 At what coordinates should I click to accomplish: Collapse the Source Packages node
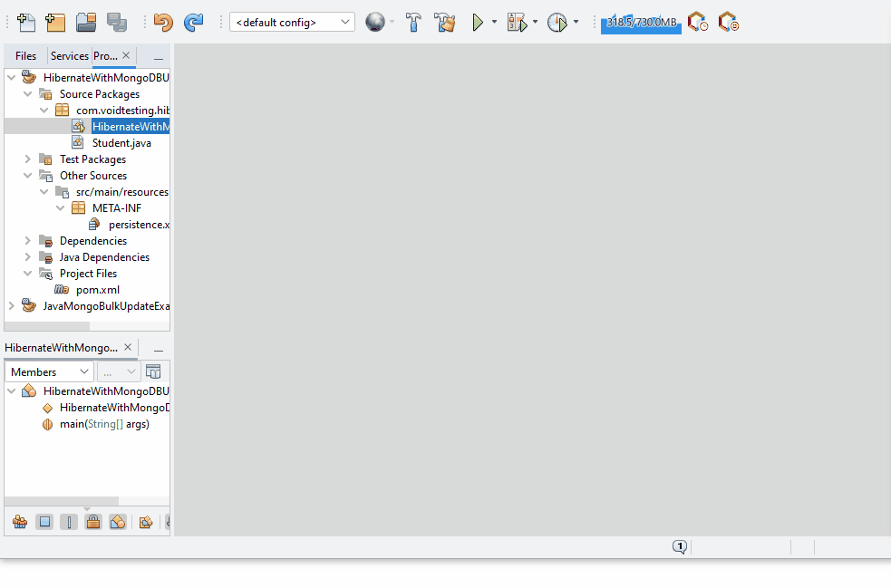(x=27, y=93)
